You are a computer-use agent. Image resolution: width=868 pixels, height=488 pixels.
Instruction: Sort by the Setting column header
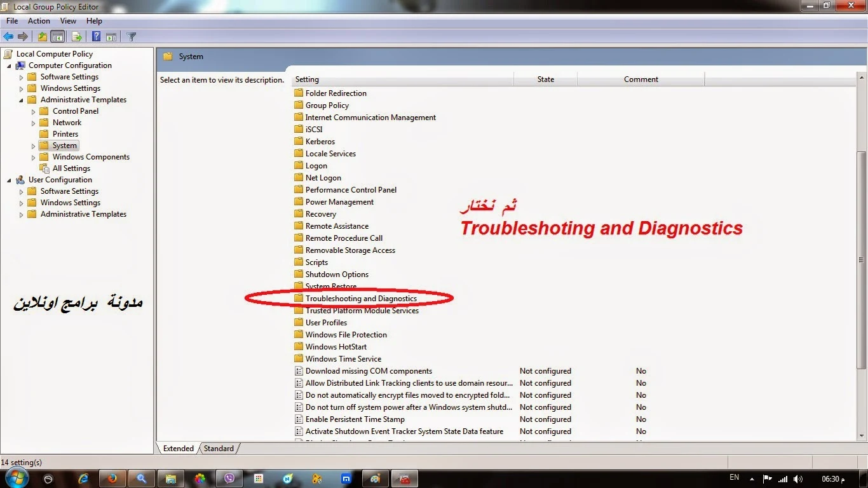pyautogui.click(x=403, y=79)
